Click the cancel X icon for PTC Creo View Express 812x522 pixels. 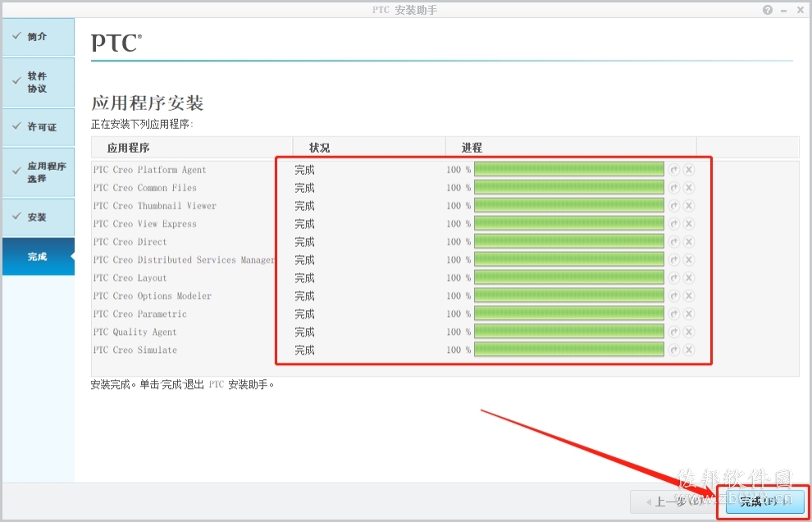(x=688, y=223)
